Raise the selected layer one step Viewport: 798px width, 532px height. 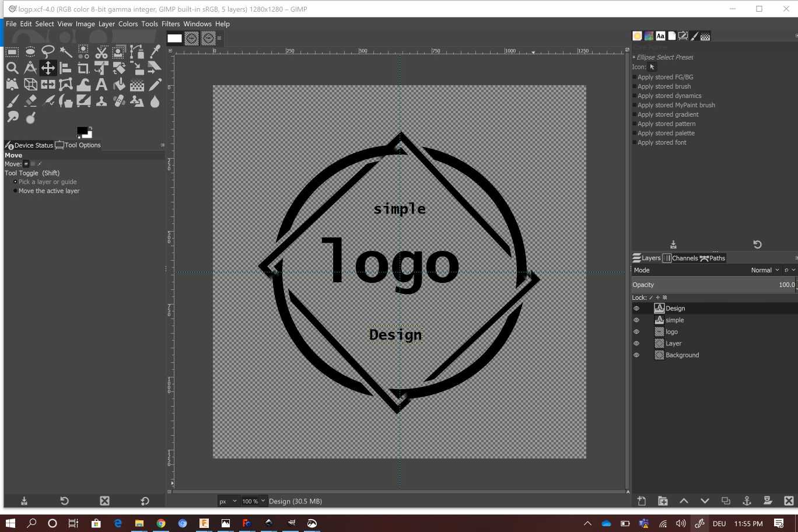pos(684,501)
